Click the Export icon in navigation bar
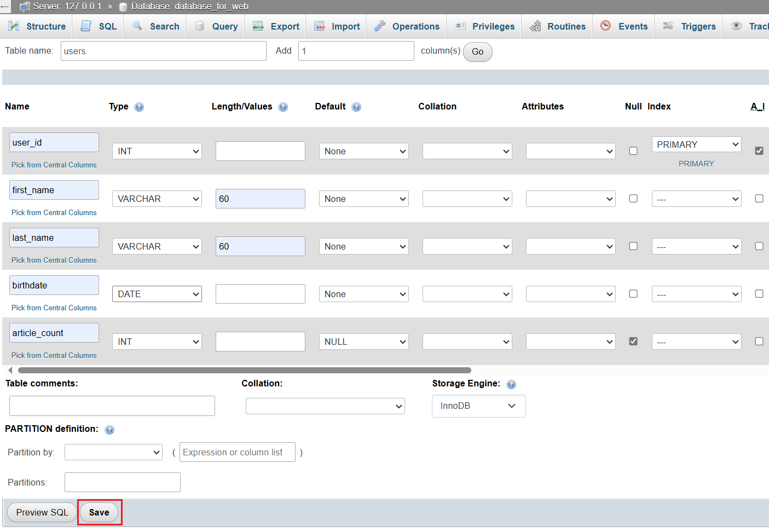 (x=258, y=26)
